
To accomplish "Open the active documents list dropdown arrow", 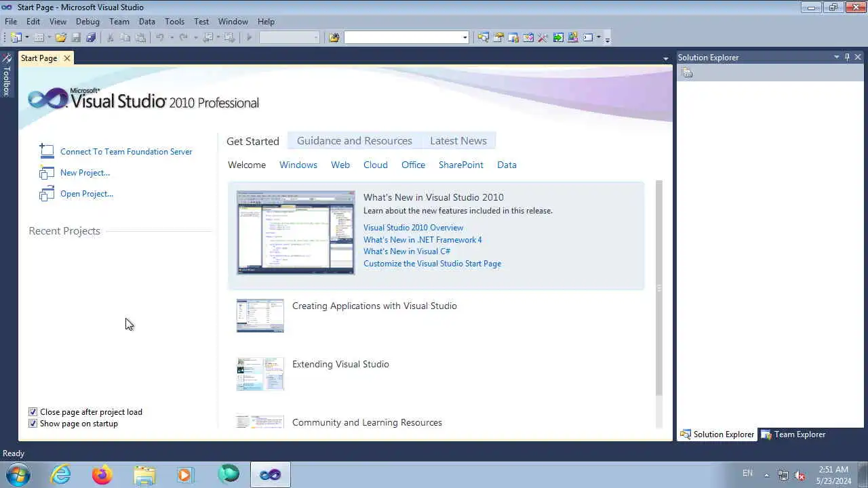I will coord(665,59).
